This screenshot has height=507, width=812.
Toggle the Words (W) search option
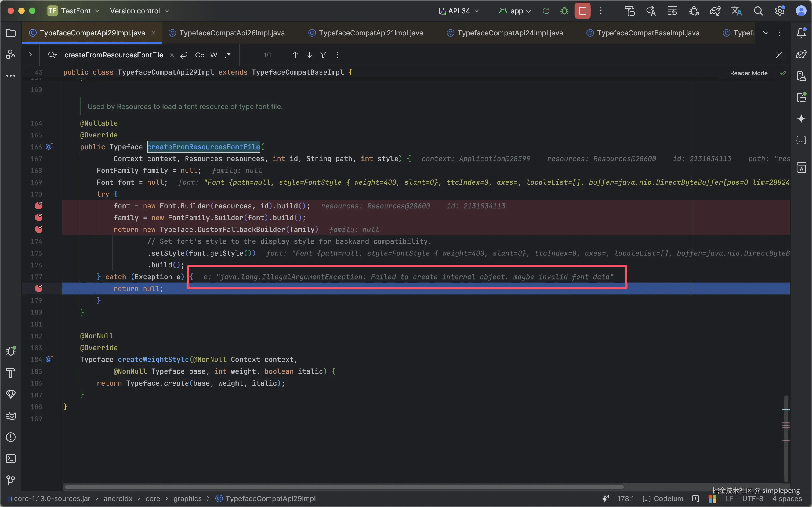click(213, 55)
